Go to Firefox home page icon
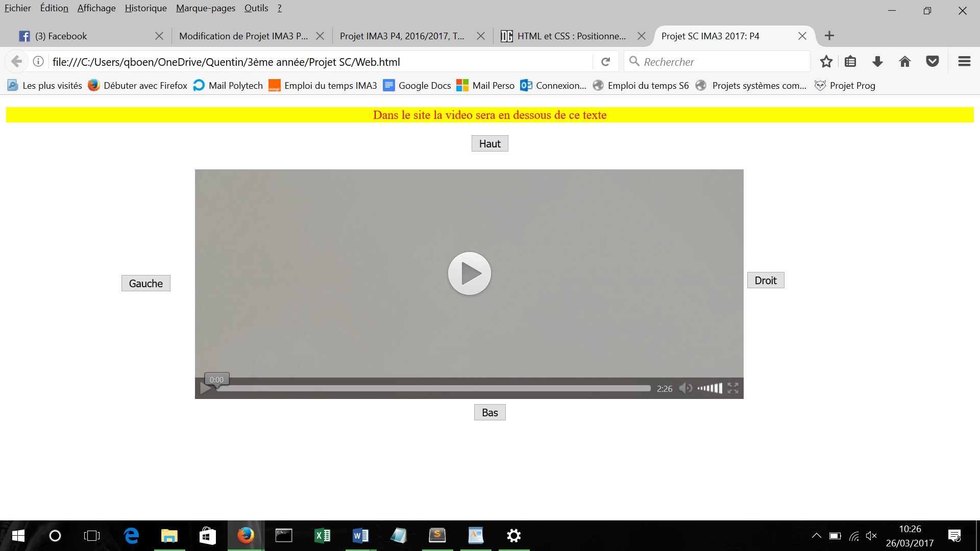The image size is (980, 551). coord(905,62)
